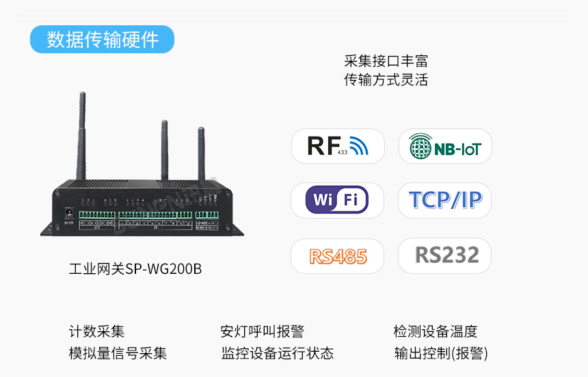Click the green terminal block connectors
Screen dimensions: 588x377
(149, 215)
